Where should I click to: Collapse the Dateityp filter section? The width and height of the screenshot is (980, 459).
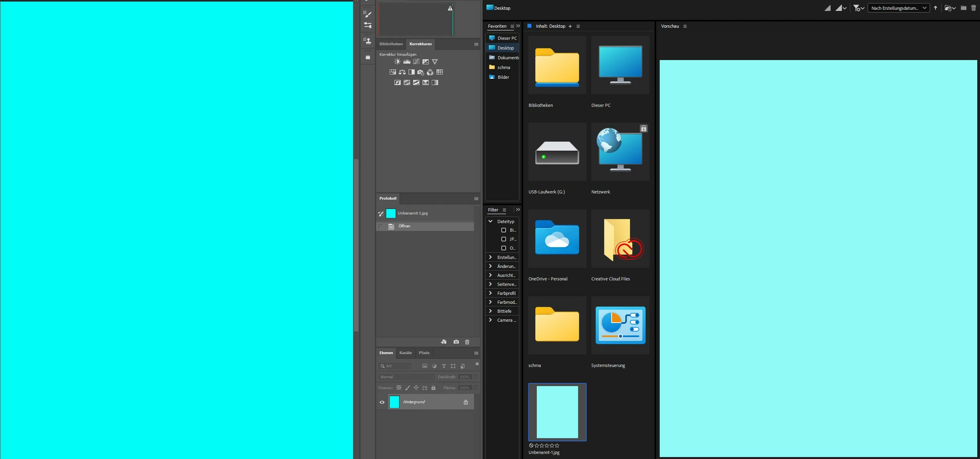coord(491,221)
